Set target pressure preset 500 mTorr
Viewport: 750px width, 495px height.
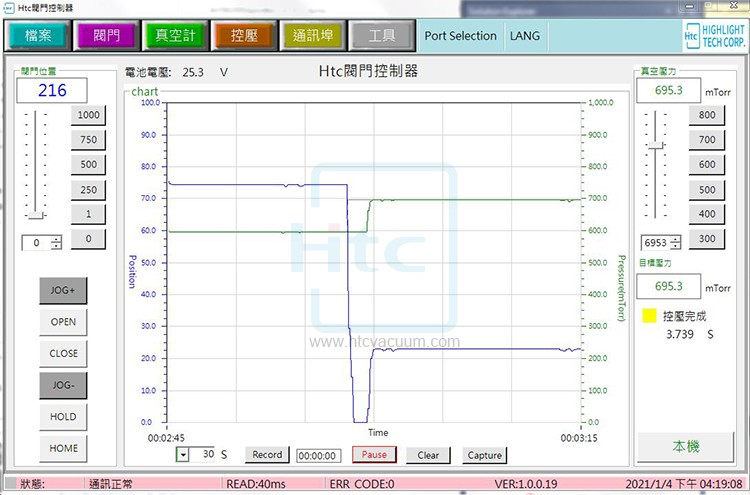point(706,190)
